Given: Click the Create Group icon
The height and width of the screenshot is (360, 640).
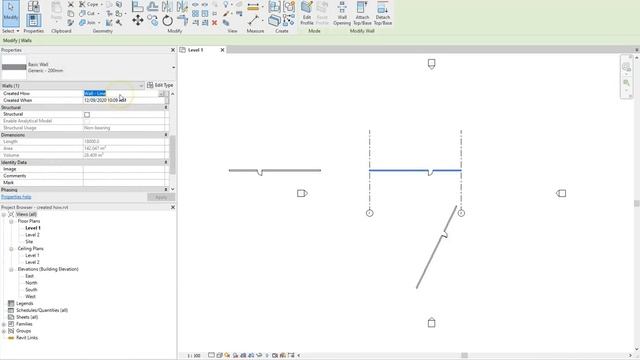Looking at the screenshot, I should coord(289,6).
